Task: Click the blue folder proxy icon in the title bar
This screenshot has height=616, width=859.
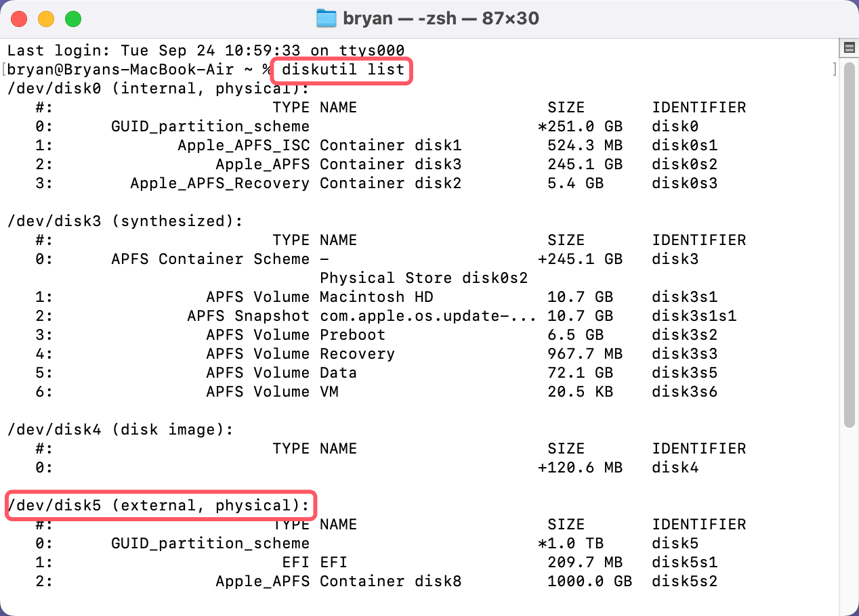Action: [326, 18]
